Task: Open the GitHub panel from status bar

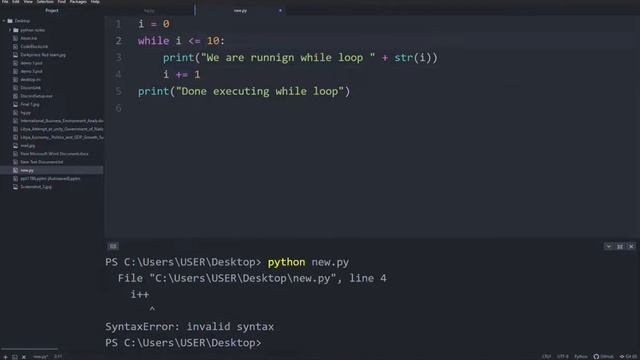Action: coord(603,357)
